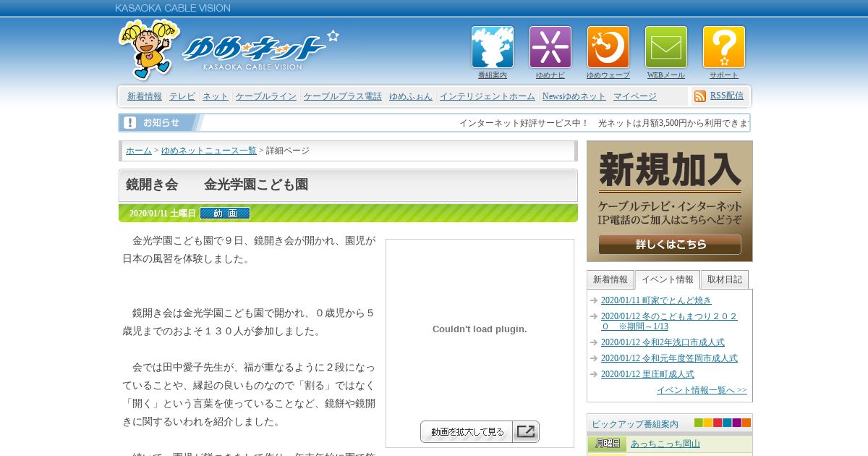Click the ゆめナビ text label under icon
Screen dimensions: 868x456
550,75
